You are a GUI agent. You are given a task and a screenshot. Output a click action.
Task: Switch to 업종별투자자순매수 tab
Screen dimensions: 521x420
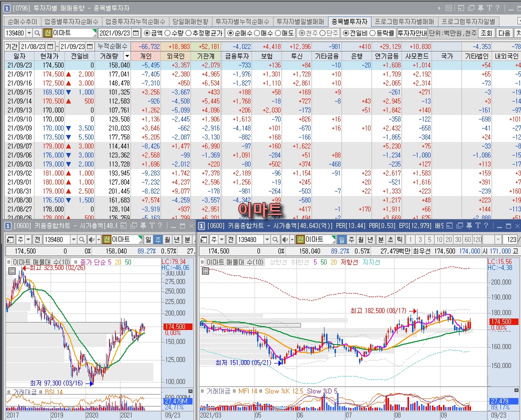pos(71,21)
